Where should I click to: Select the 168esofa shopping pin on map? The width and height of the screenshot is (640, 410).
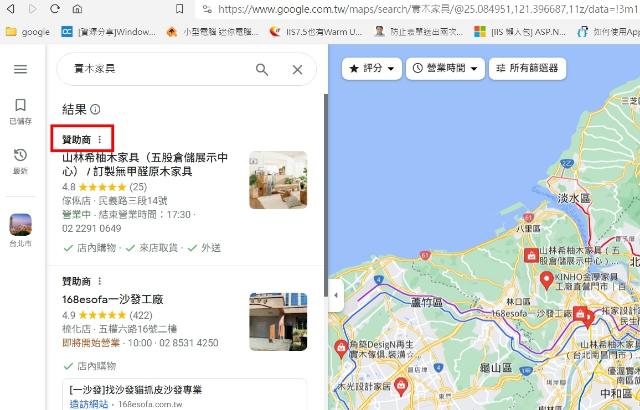(580, 313)
